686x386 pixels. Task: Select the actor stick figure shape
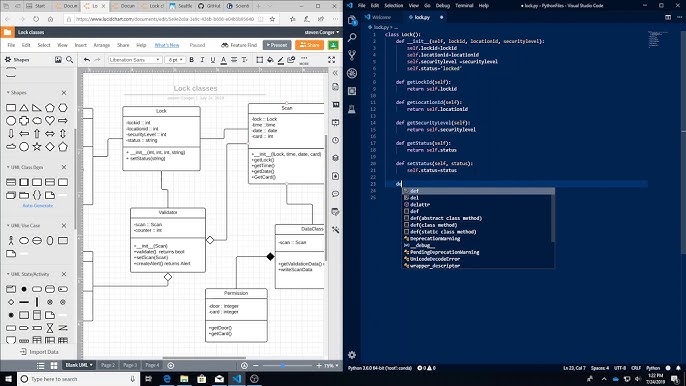pyautogui.click(x=11, y=240)
